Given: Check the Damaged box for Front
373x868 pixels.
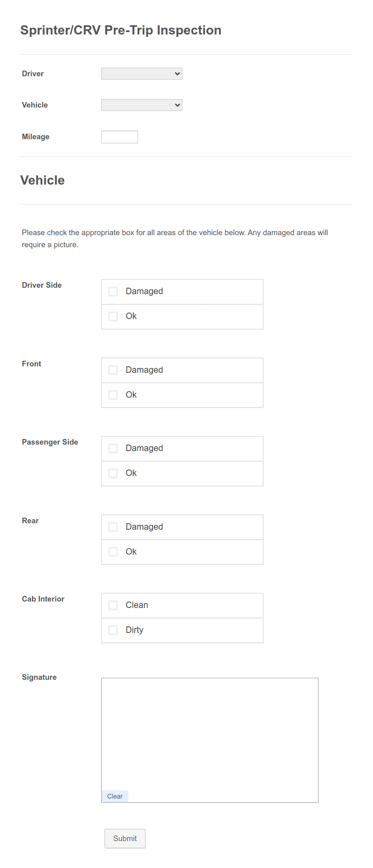Looking at the screenshot, I should [x=113, y=370].
